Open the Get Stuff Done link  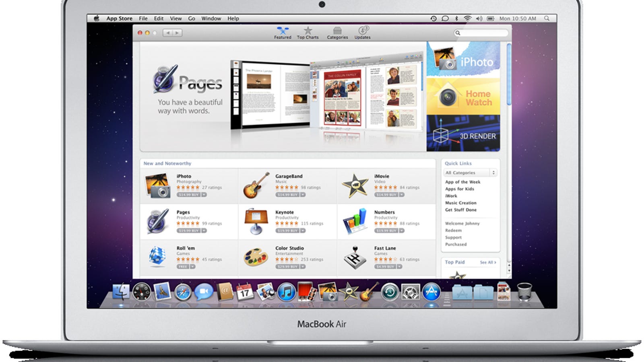[x=460, y=210]
